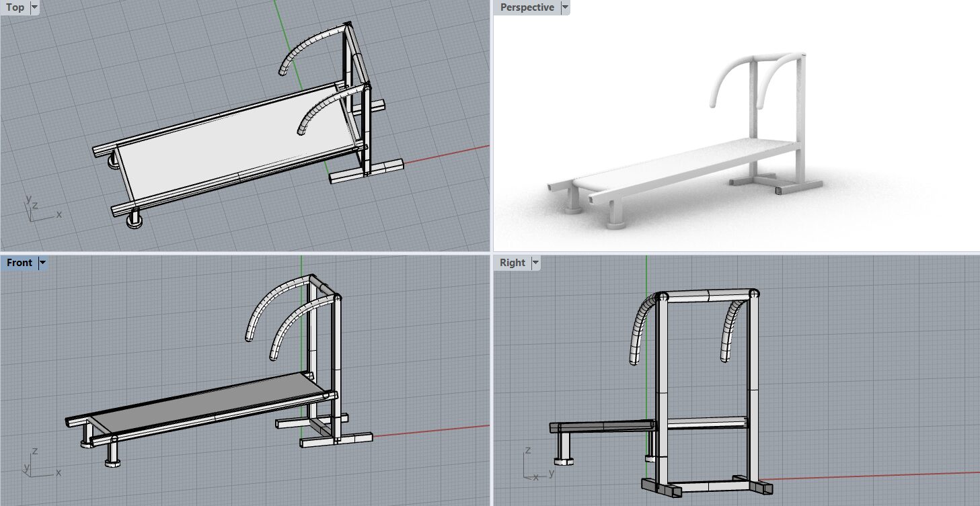Image resolution: width=980 pixels, height=506 pixels.
Task: Activate the Perspective viewport title
Action: tap(527, 7)
